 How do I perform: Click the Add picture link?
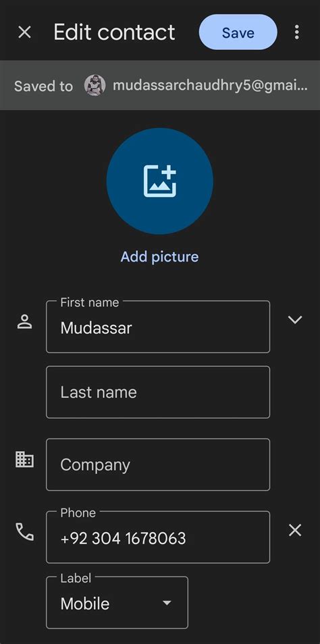[x=160, y=257]
